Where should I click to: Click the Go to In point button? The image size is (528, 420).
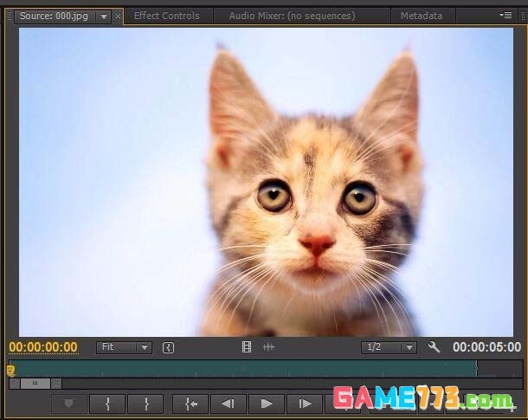pos(190,404)
